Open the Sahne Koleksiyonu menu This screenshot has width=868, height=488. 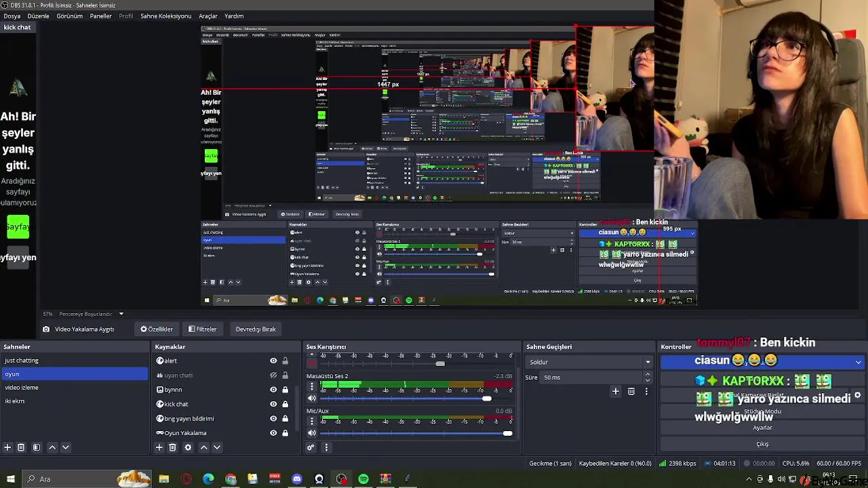point(165,16)
